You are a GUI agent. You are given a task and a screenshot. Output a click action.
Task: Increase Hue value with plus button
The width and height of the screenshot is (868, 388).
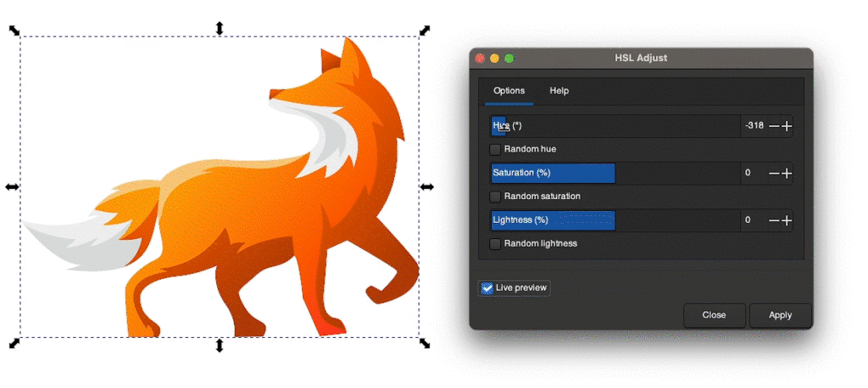tap(787, 126)
